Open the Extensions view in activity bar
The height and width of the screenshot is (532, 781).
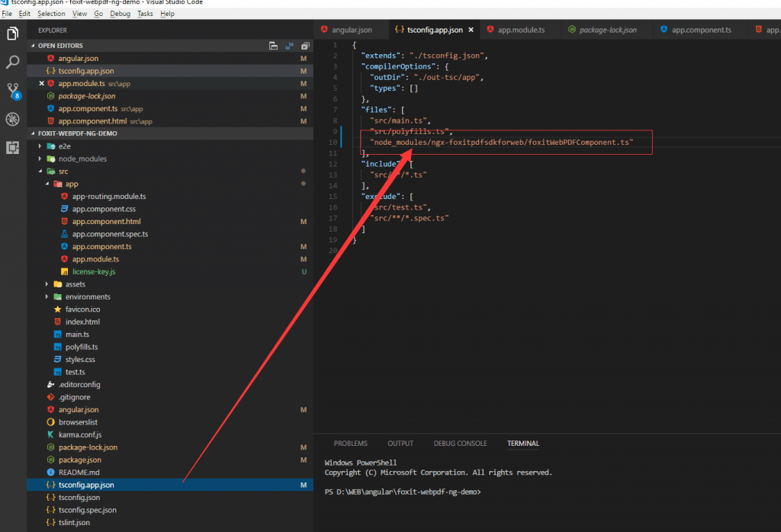13,147
